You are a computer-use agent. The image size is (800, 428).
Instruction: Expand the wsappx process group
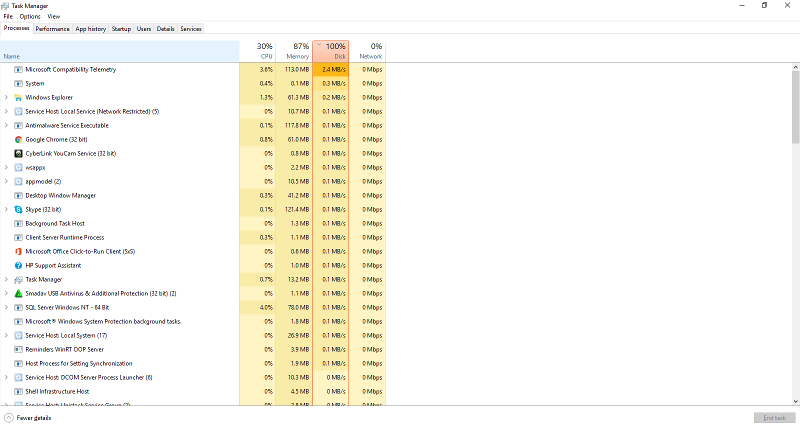[6, 167]
